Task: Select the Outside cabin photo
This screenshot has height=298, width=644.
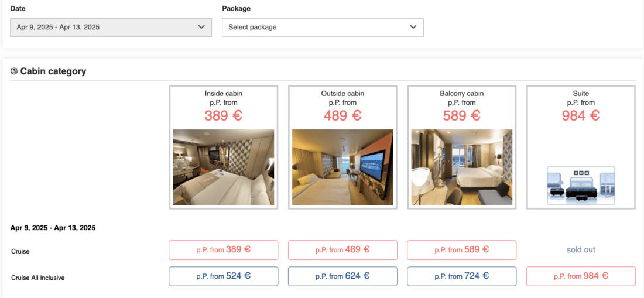Action: click(x=342, y=167)
